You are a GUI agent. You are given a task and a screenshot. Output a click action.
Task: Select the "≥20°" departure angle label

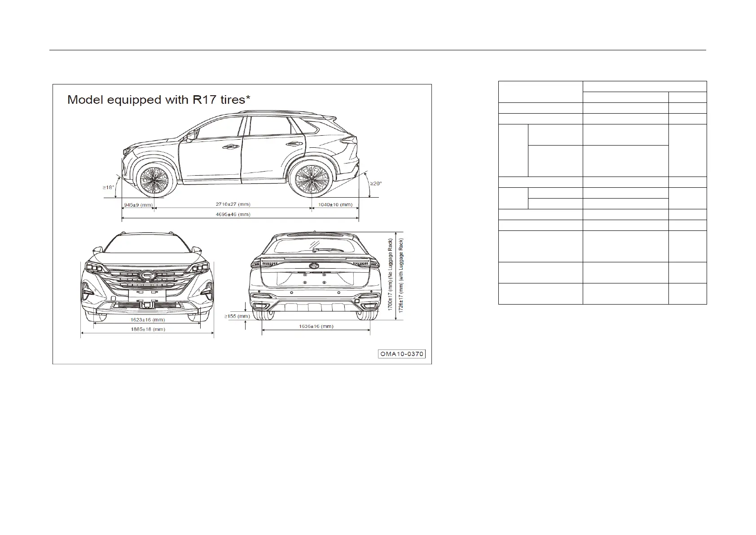(376, 183)
